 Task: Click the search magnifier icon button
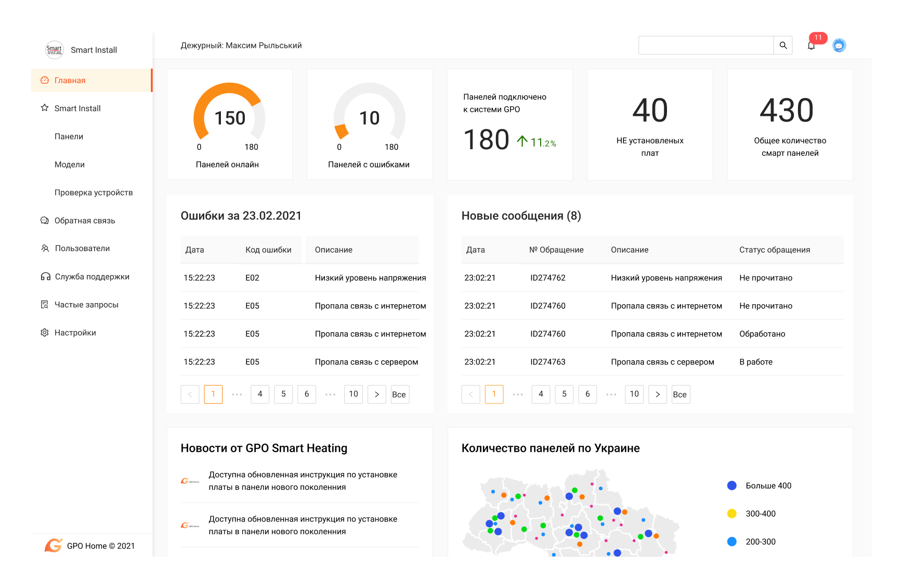(783, 45)
